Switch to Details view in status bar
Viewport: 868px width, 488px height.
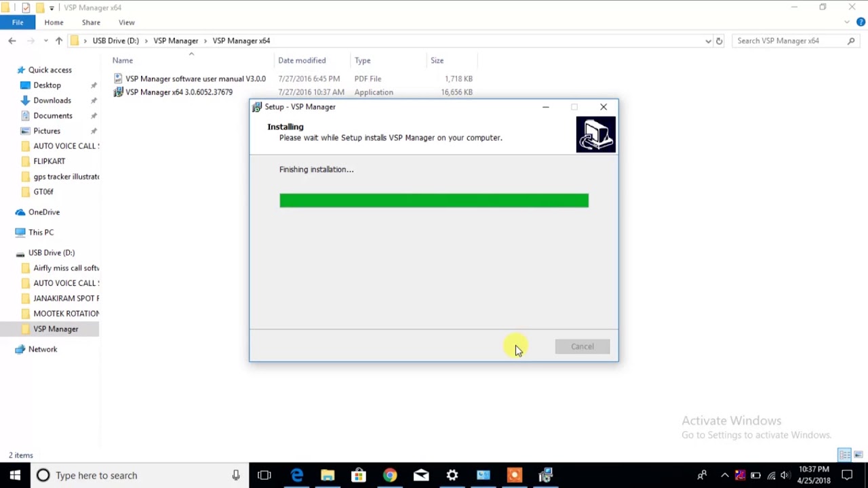coord(845,455)
